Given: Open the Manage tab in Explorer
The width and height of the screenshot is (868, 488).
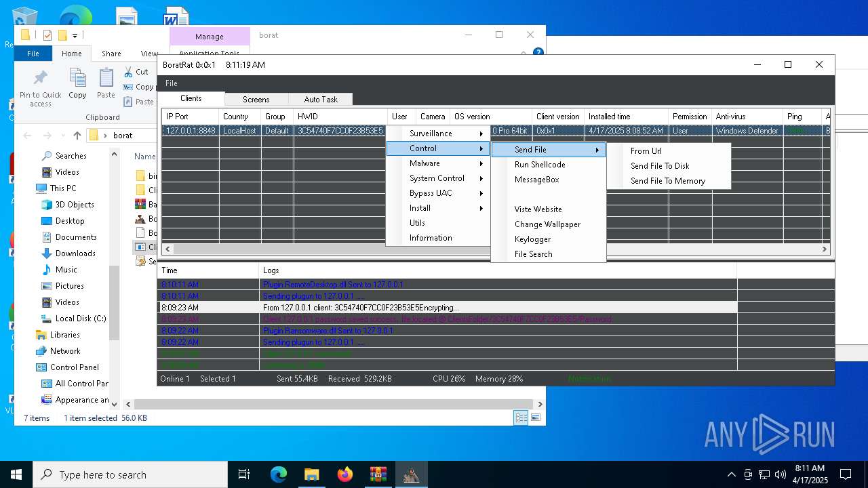Looking at the screenshot, I should coord(210,37).
